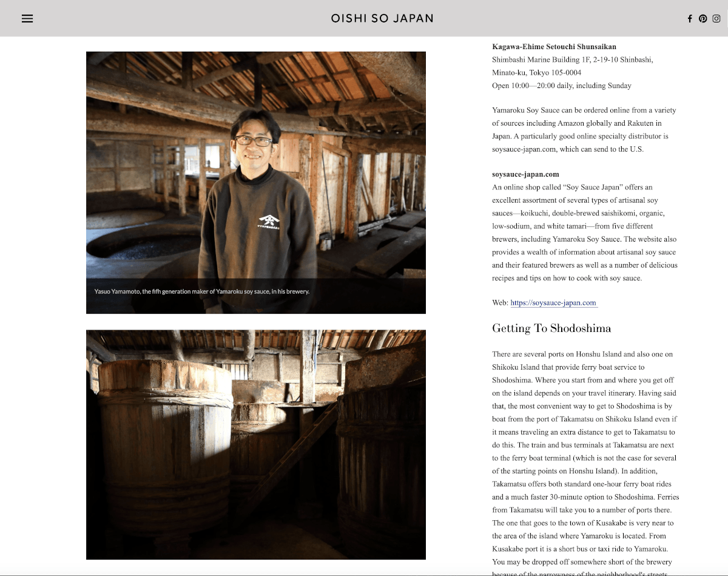Follow the https://soysauce-japan.com link

[x=554, y=302]
